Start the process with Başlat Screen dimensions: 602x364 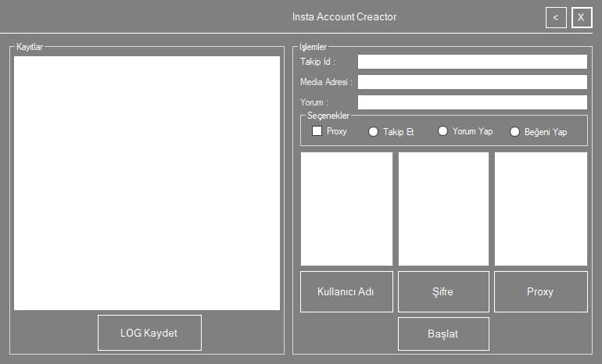(443, 334)
